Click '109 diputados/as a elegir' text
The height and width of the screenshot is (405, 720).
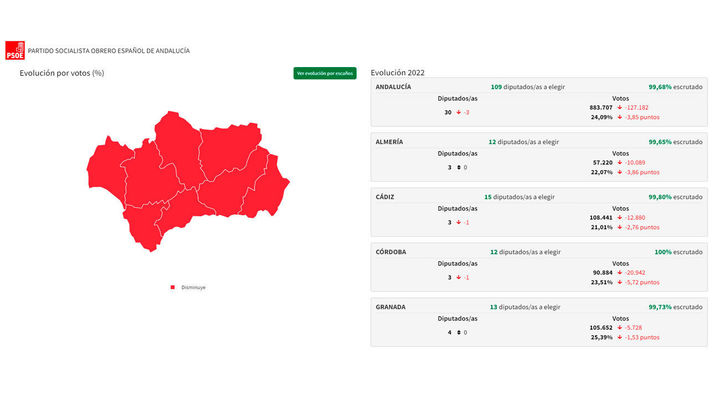click(528, 87)
